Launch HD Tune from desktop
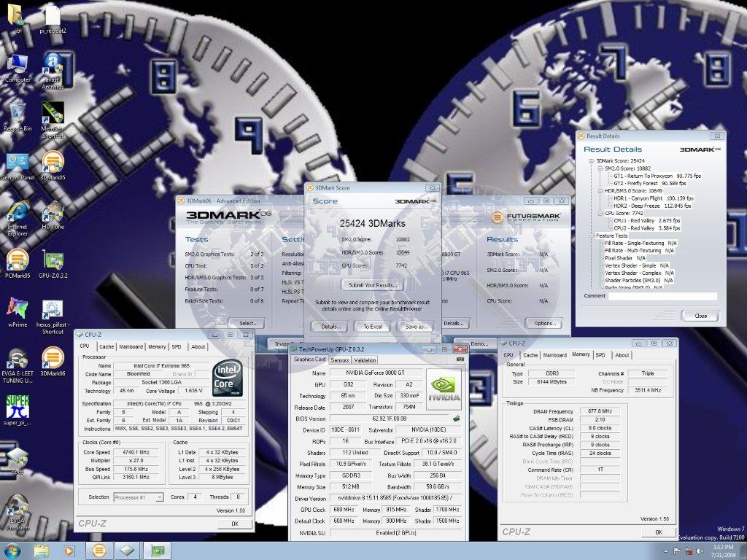 tap(53, 216)
